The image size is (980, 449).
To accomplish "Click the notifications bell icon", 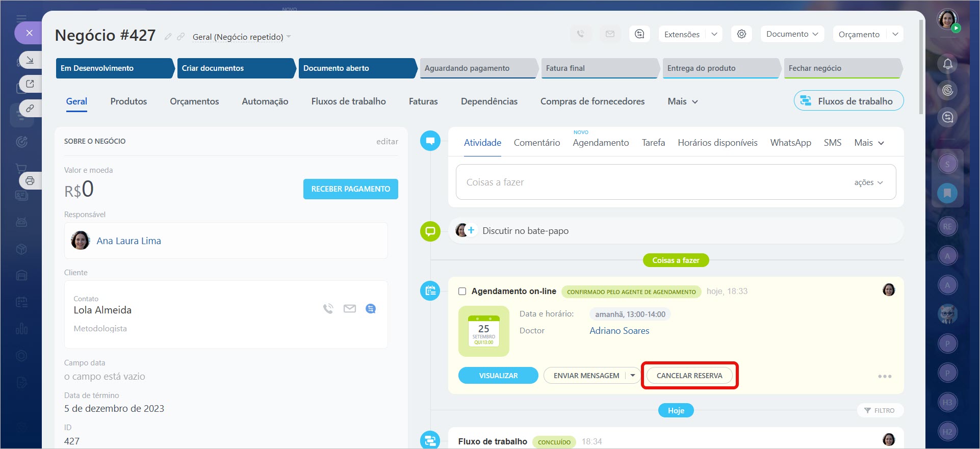I will coord(947,64).
